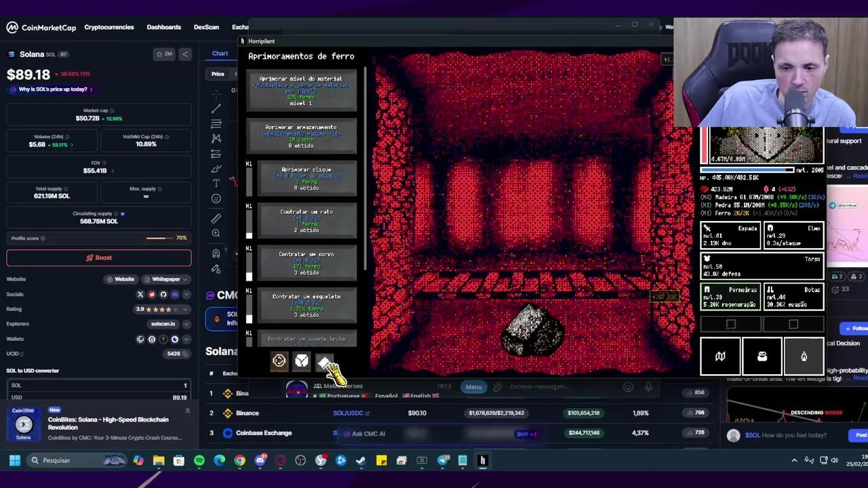Image resolution: width=868 pixels, height=488 pixels.
Task: Open the bag icon in the game equipment panel
Action: pos(762,356)
